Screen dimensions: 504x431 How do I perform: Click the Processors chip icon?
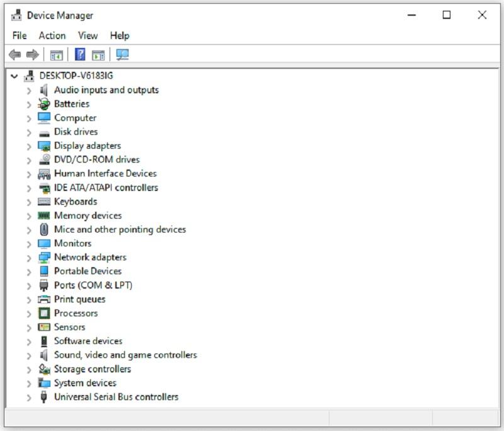tap(43, 313)
